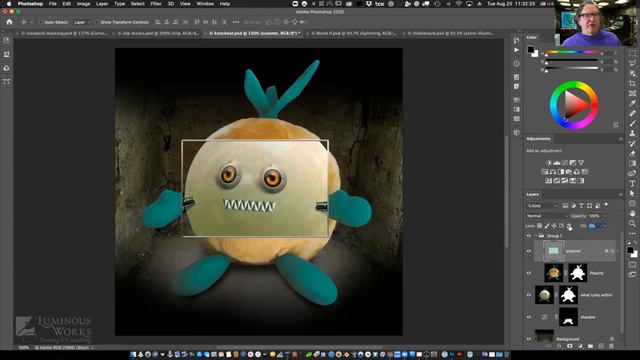The height and width of the screenshot is (360, 640).
Task: Switch to the clip masks.psd tab
Action: [158, 33]
